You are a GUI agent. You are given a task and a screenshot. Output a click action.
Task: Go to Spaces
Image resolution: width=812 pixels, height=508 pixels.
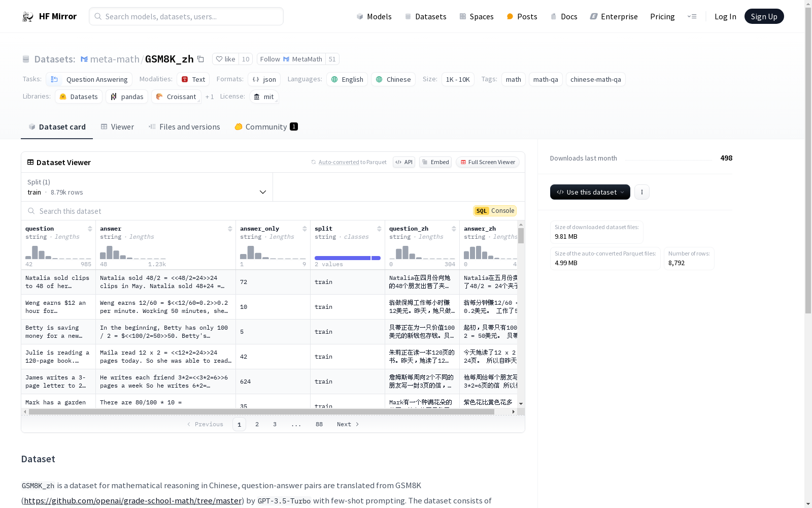click(x=477, y=16)
